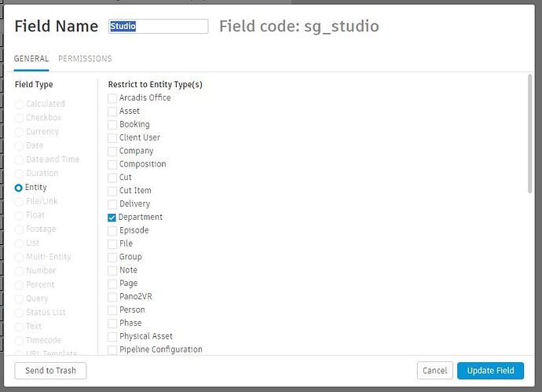Select the Entity field type radio
Image resolution: width=542 pixels, height=392 pixels.
[19, 188]
